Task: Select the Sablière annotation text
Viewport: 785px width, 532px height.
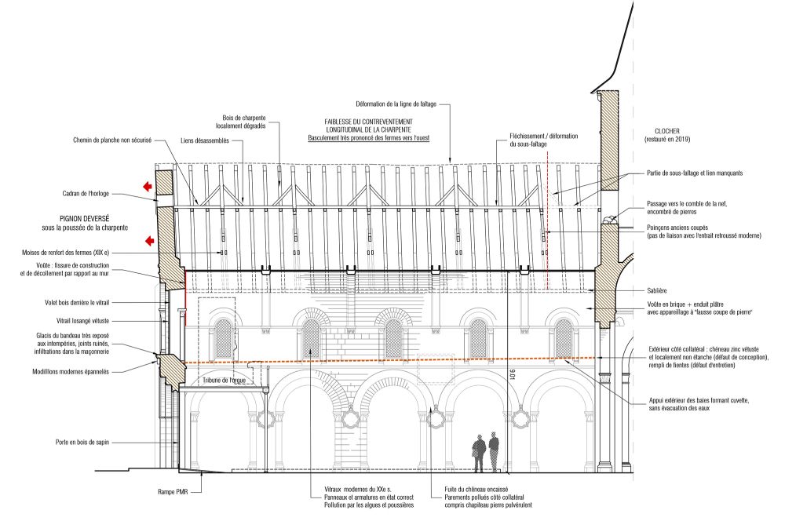Action: [x=658, y=290]
